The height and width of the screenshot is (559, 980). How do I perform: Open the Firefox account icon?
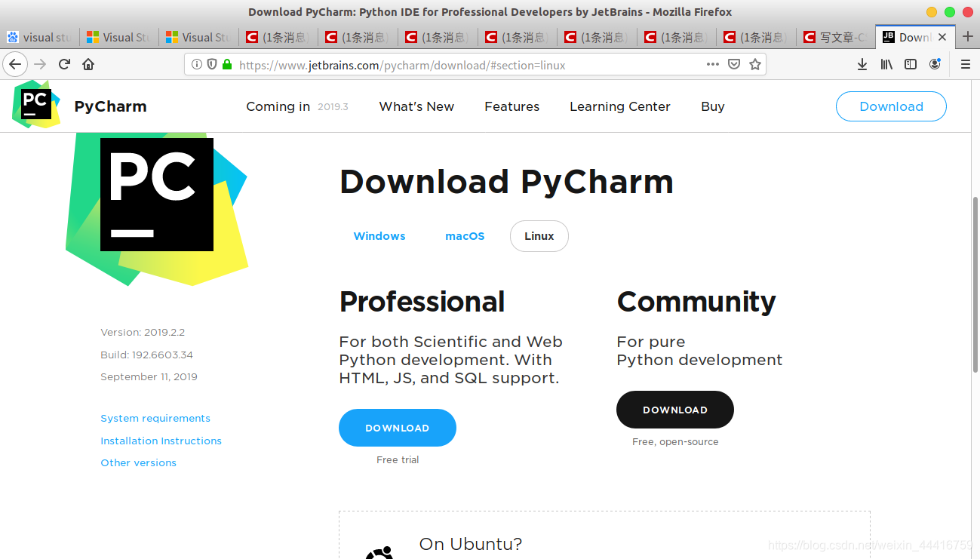[x=935, y=64]
